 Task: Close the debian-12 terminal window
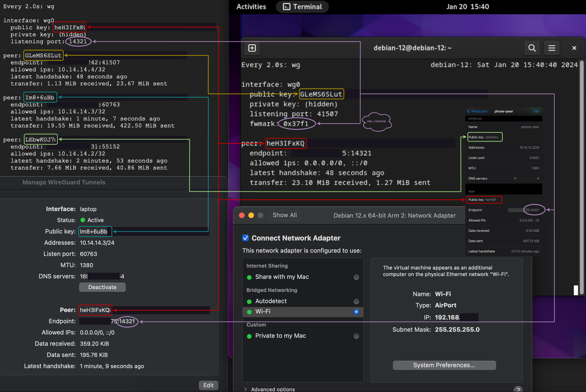tap(574, 48)
